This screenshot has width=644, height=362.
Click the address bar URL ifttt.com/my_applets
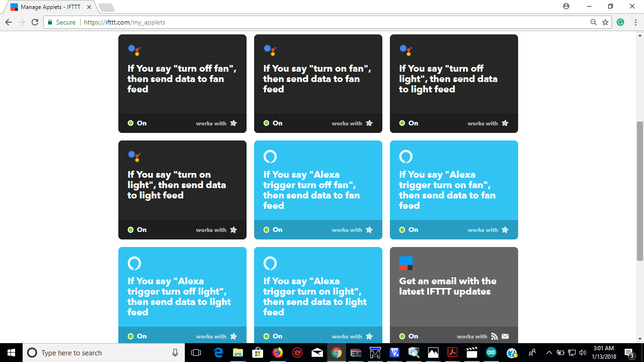[124, 22]
